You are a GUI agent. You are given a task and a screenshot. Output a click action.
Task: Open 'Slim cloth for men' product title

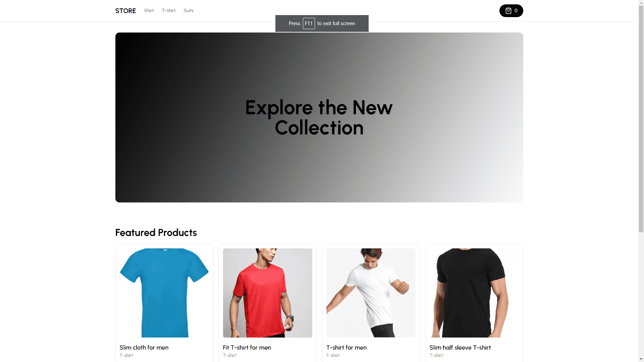(x=144, y=348)
